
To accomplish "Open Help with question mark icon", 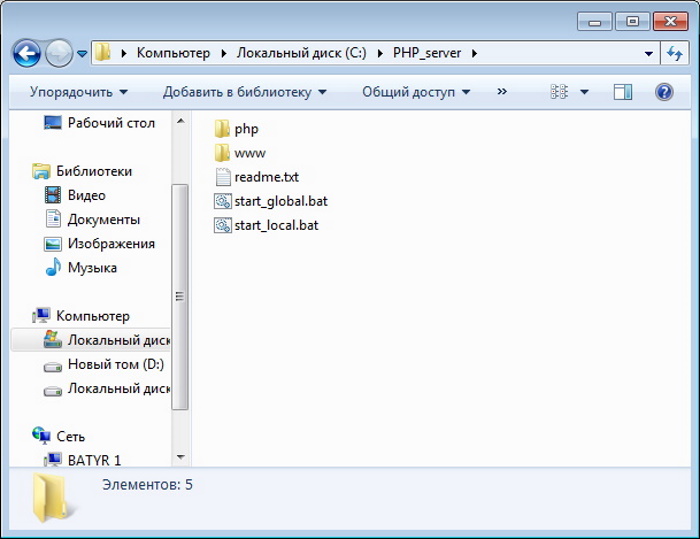I will click(664, 92).
